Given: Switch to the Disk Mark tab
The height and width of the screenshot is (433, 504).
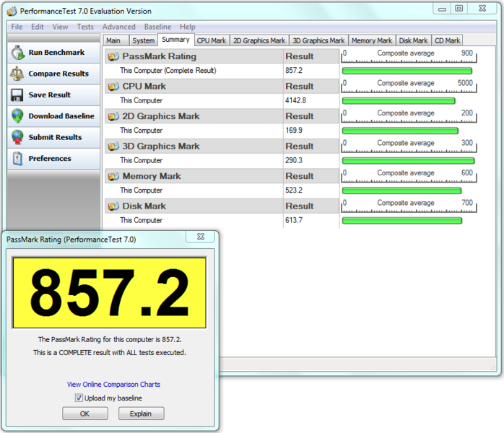Looking at the screenshot, I should click(413, 41).
